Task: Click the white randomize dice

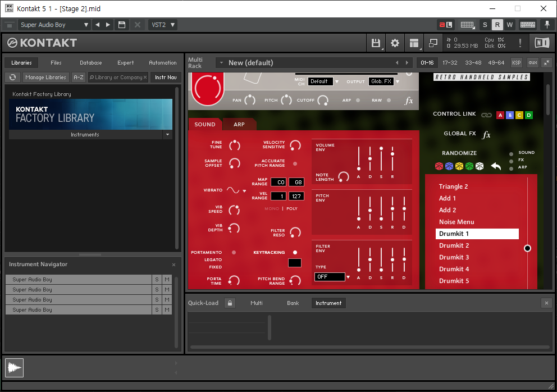Action: (480, 166)
